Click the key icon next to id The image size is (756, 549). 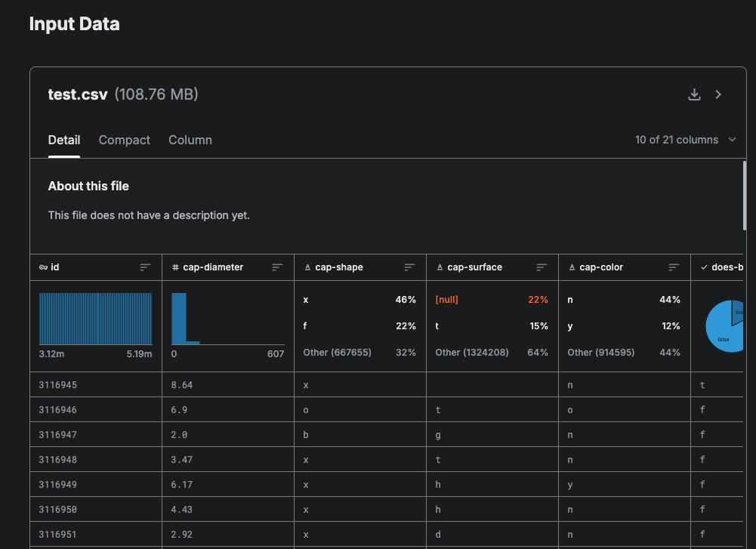click(44, 267)
